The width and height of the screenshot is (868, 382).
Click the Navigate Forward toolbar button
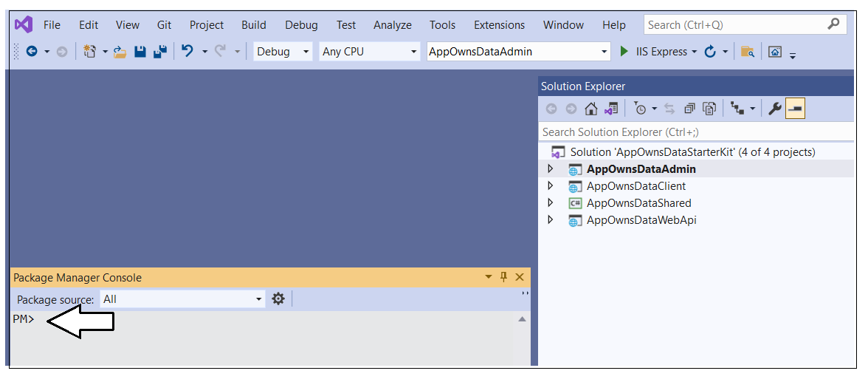coord(62,52)
